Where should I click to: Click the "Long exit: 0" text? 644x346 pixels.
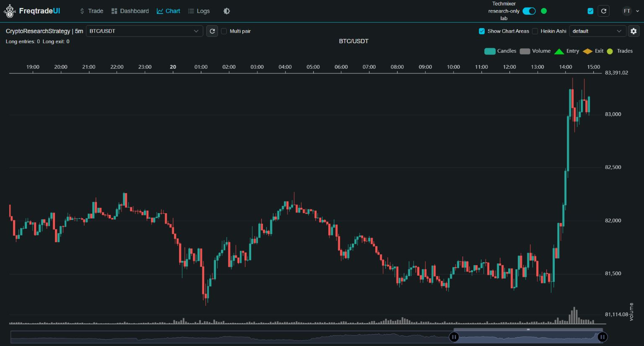[x=56, y=41]
